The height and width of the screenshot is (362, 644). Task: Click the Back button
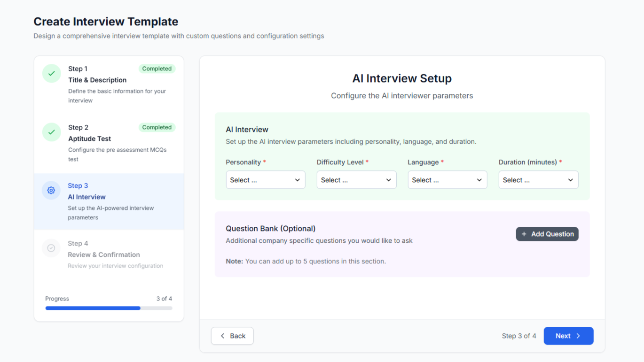click(232, 336)
